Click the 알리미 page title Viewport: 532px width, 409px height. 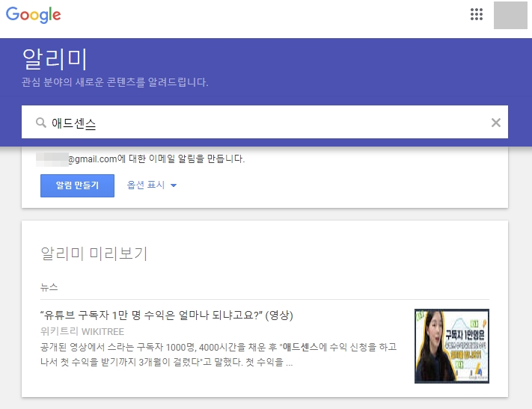pyautogui.click(x=55, y=59)
